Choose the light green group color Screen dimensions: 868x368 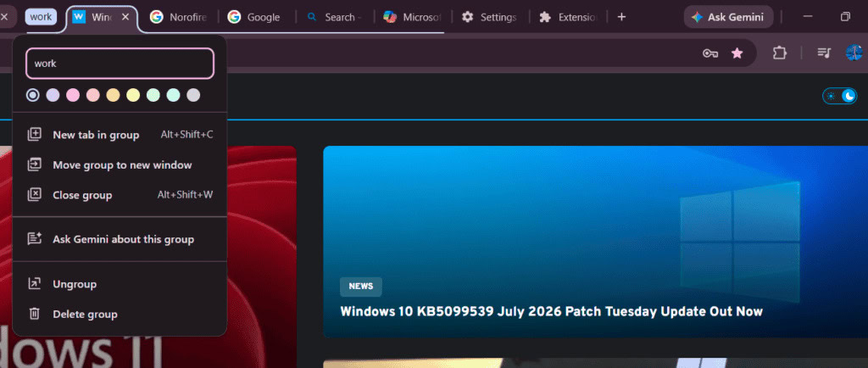click(x=153, y=95)
